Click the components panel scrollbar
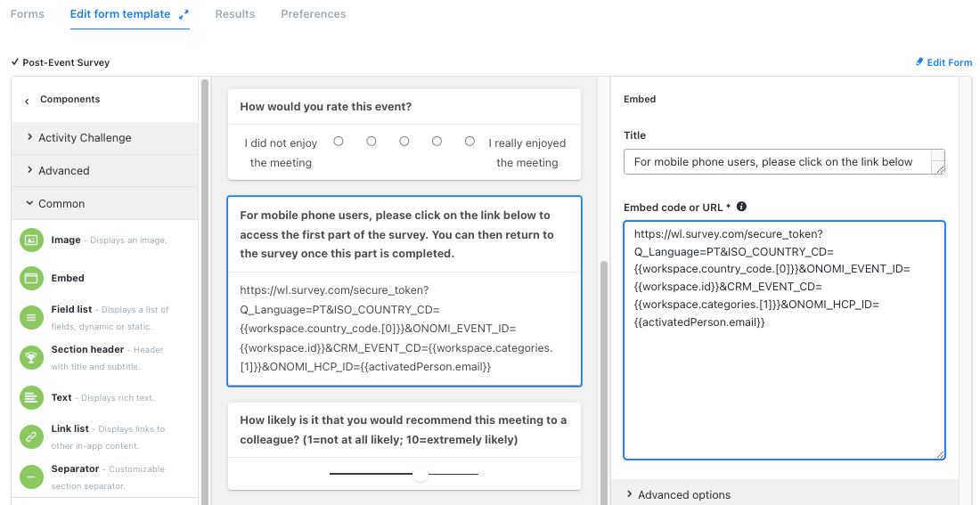This screenshot has width=980, height=505. 204,291
